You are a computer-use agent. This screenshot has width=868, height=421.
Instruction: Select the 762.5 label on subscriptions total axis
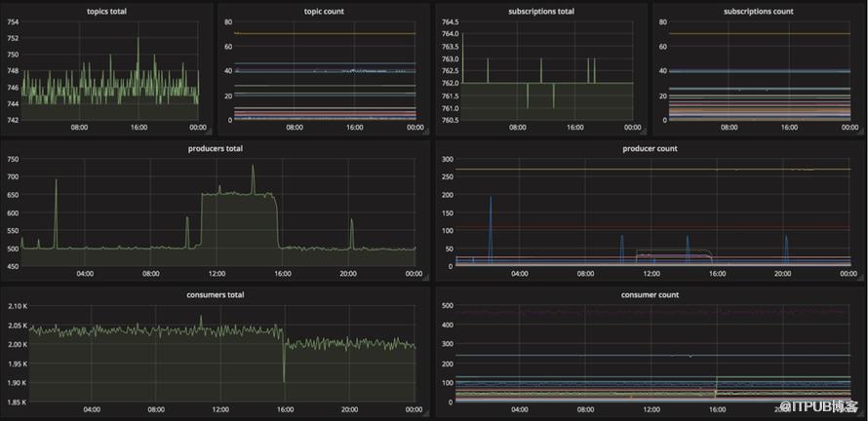coord(450,71)
